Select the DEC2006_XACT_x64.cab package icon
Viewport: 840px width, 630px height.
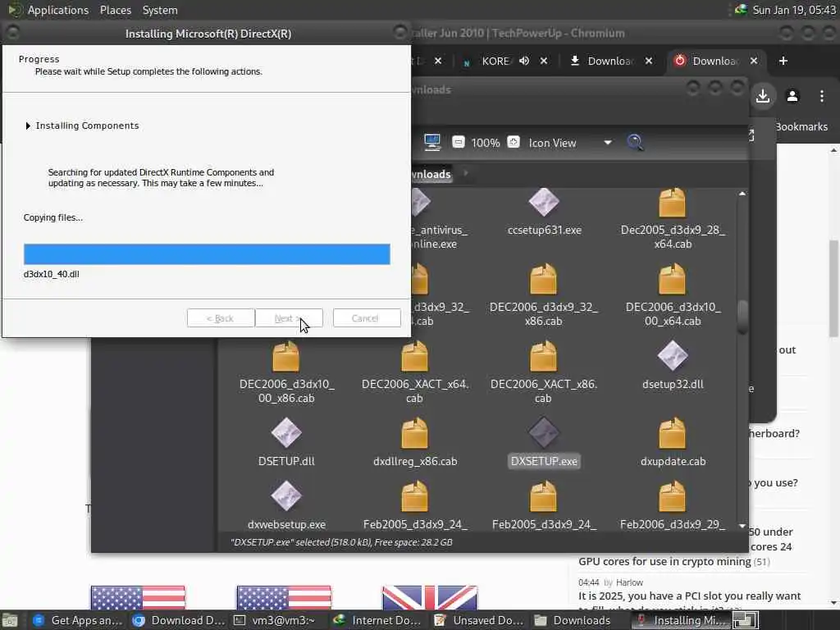click(x=414, y=356)
